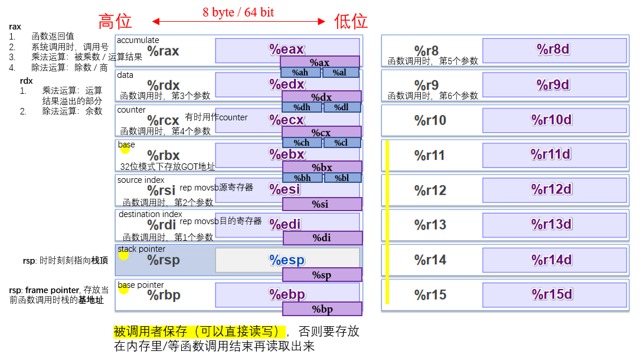
Task: Click the %esp register box
Action: (x=287, y=260)
